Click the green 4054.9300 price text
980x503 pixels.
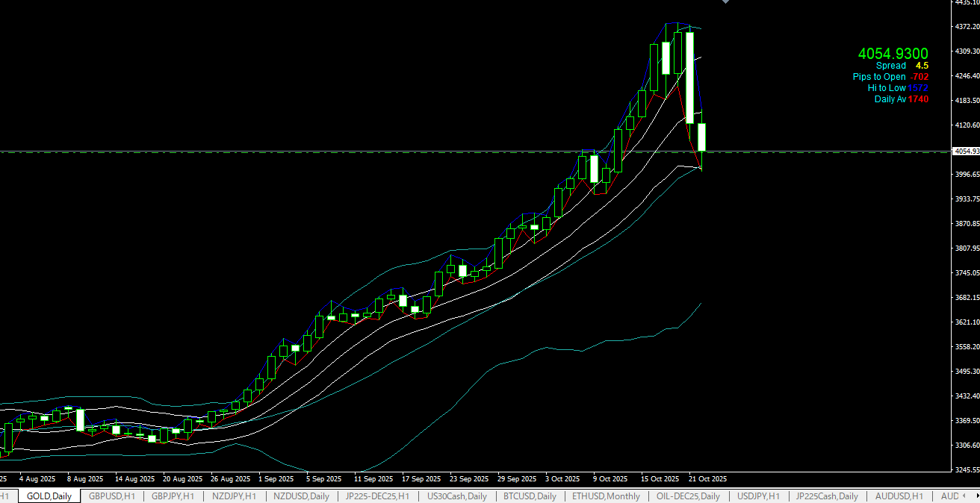[893, 54]
